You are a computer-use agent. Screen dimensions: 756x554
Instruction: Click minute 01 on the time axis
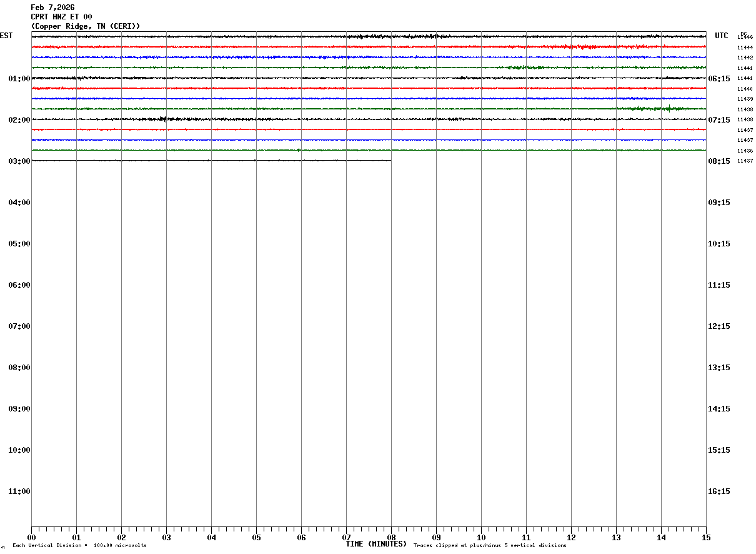pyautogui.click(x=76, y=538)
